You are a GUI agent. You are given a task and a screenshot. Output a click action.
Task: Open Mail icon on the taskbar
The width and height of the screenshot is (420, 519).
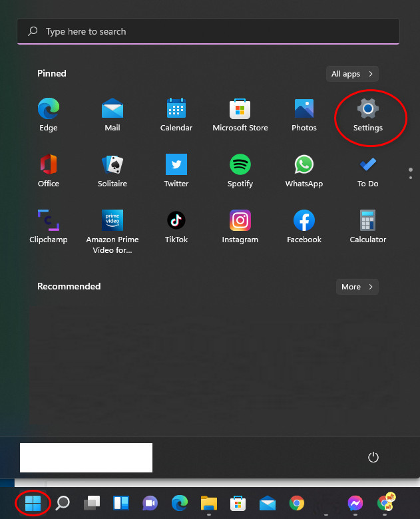(268, 503)
